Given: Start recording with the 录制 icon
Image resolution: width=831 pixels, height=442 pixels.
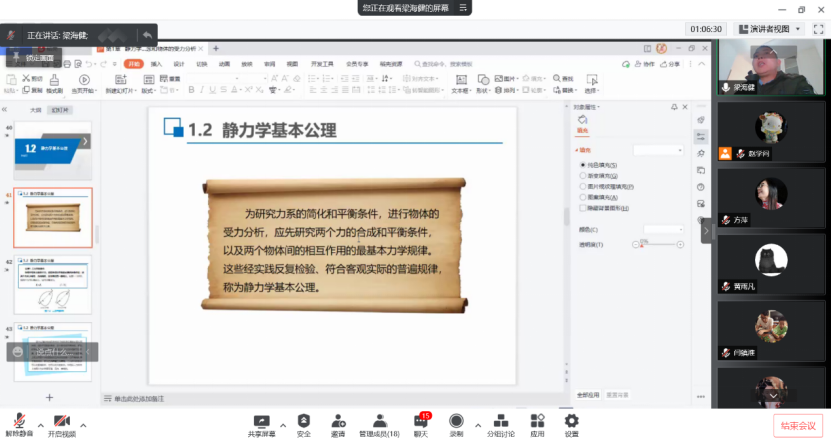Looking at the screenshot, I should click(x=456, y=421).
